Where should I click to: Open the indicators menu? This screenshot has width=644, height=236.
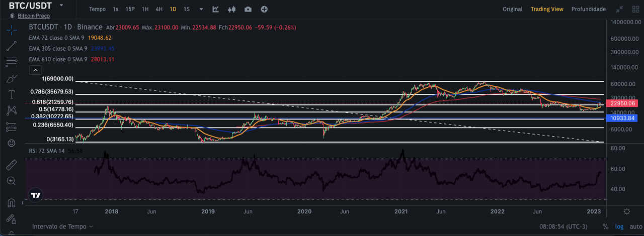coord(216,9)
